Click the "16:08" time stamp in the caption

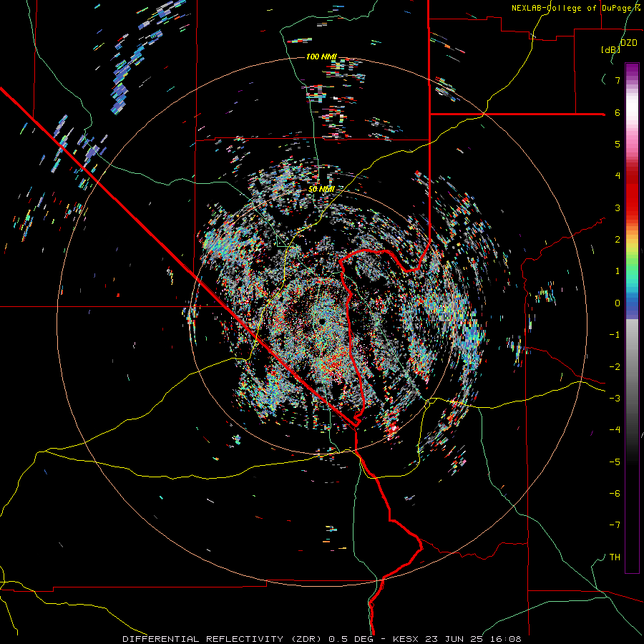[x=507, y=639]
